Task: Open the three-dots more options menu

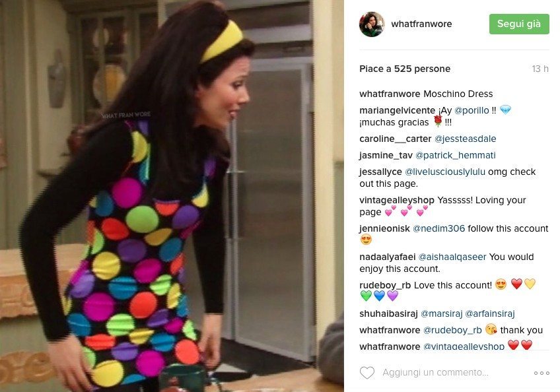Action: pos(542,373)
